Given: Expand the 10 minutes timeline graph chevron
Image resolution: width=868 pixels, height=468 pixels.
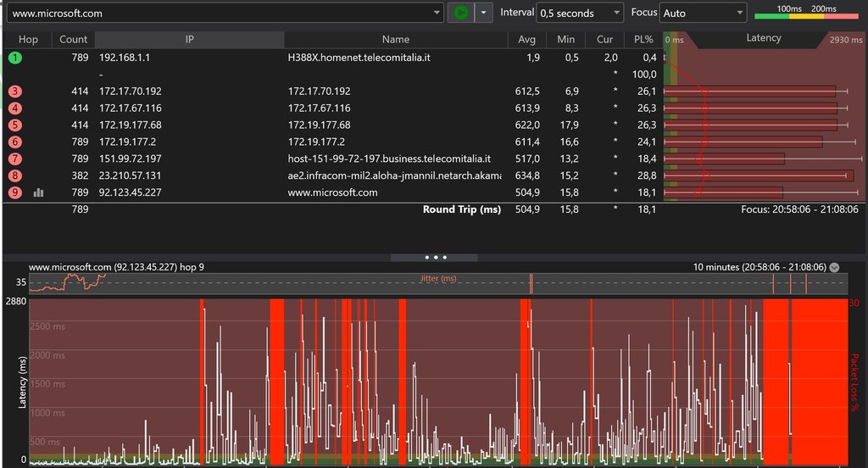Looking at the screenshot, I should tap(835, 267).
